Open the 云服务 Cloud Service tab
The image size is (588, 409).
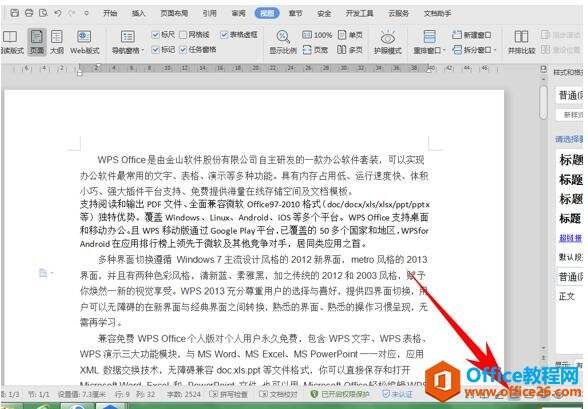pyautogui.click(x=398, y=13)
